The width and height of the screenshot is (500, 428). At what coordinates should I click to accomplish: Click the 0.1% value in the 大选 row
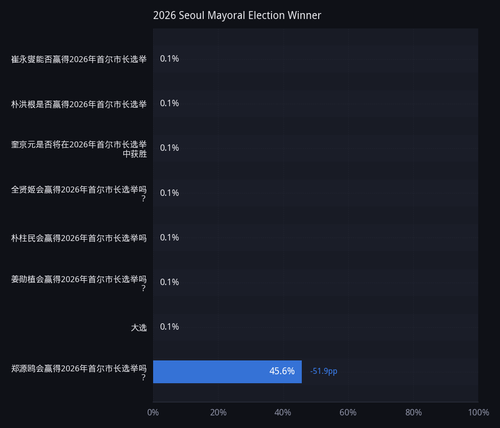pyautogui.click(x=169, y=327)
